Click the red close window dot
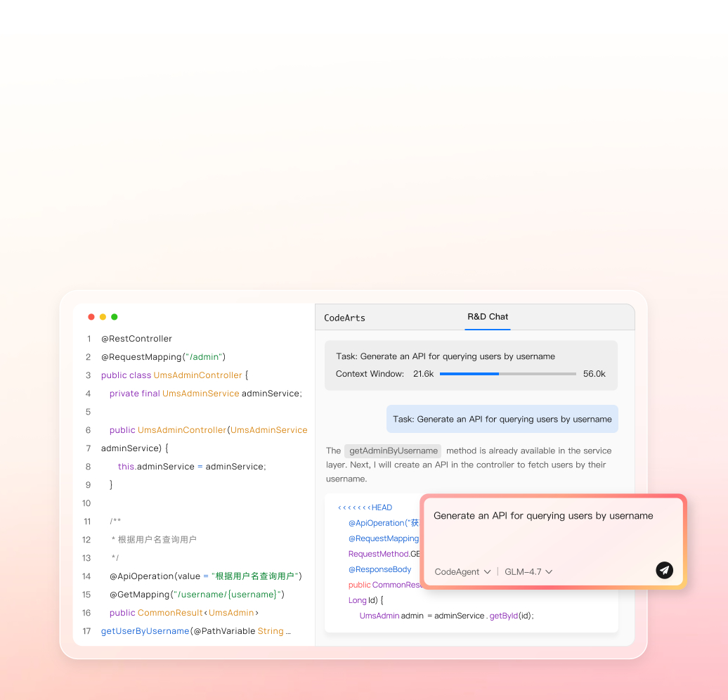Viewport: 728px width, 700px height. 91,317
